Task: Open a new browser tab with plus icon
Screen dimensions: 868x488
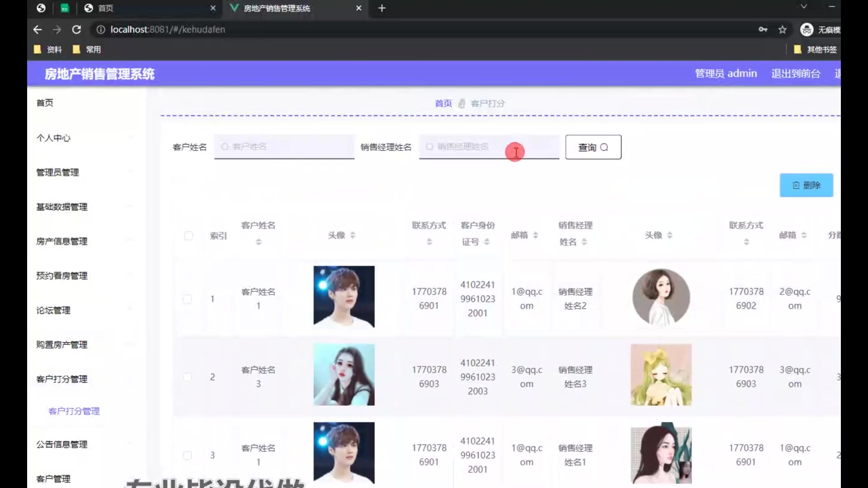Action: tap(382, 8)
